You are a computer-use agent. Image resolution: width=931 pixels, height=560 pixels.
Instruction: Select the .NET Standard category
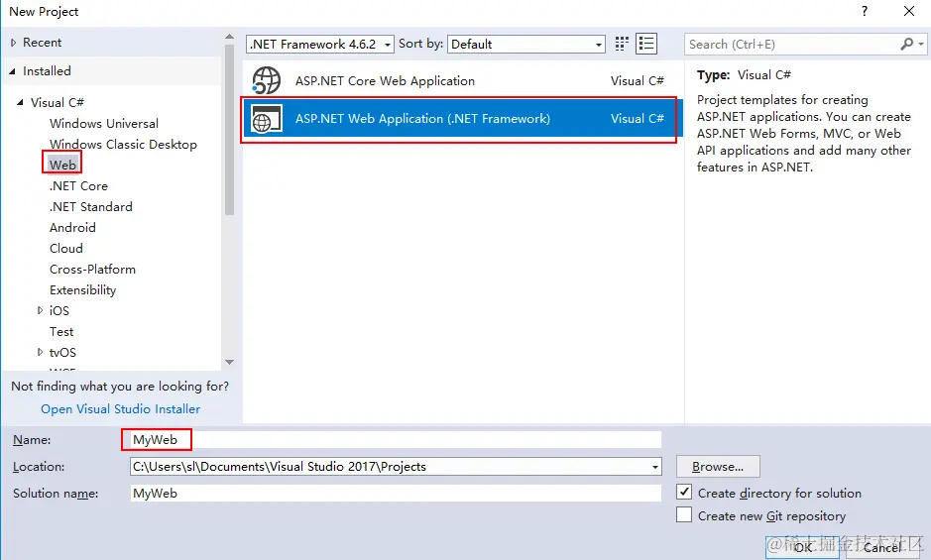(x=91, y=207)
